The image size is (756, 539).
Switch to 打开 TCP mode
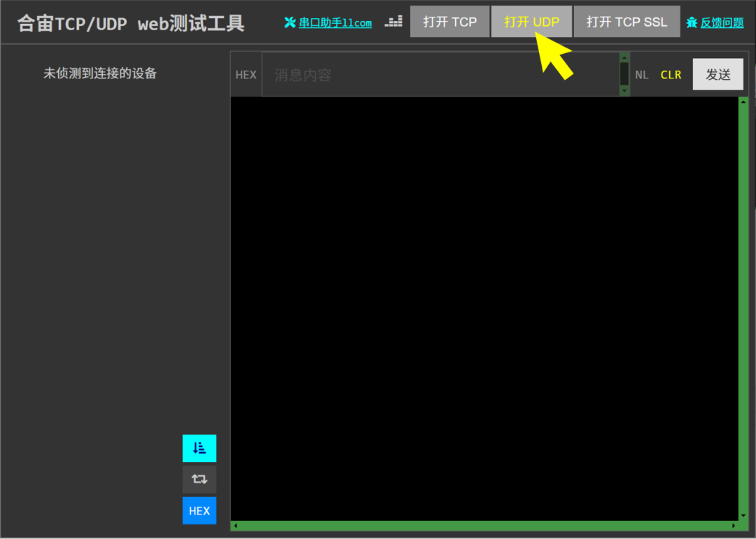click(x=449, y=22)
